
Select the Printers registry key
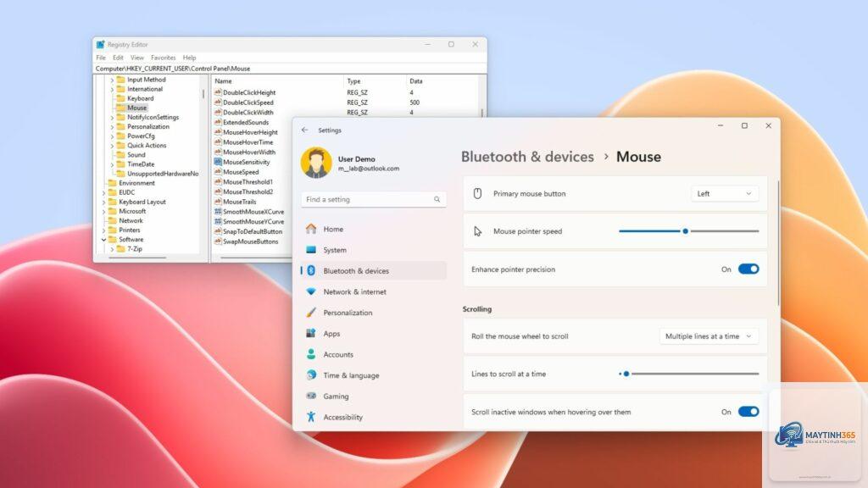coord(129,230)
